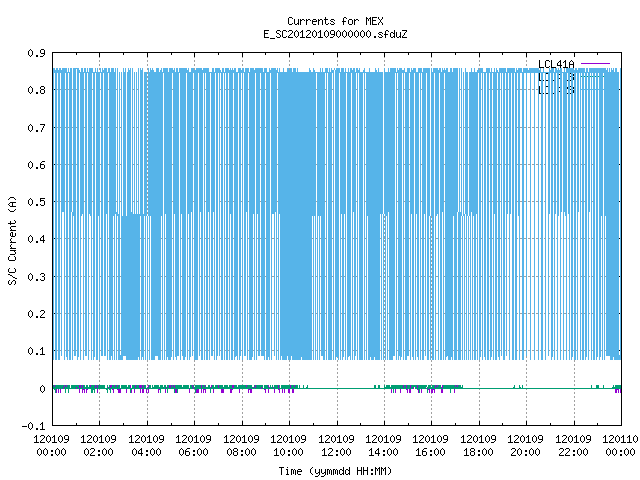
Task: Select the 120109 00:00 x-axis tick label
Action: click(51, 446)
